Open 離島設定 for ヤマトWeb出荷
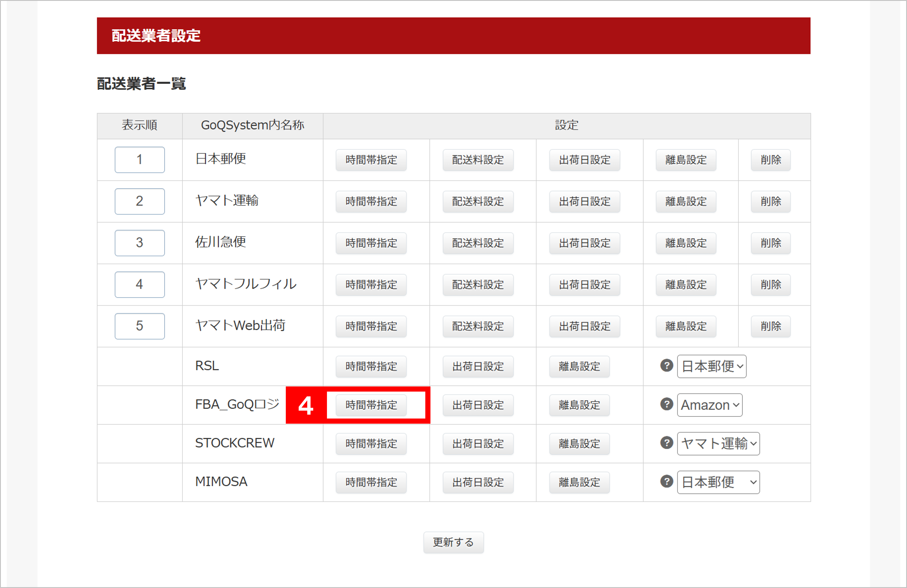This screenshot has width=907, height=588. [x=686, y=326]
